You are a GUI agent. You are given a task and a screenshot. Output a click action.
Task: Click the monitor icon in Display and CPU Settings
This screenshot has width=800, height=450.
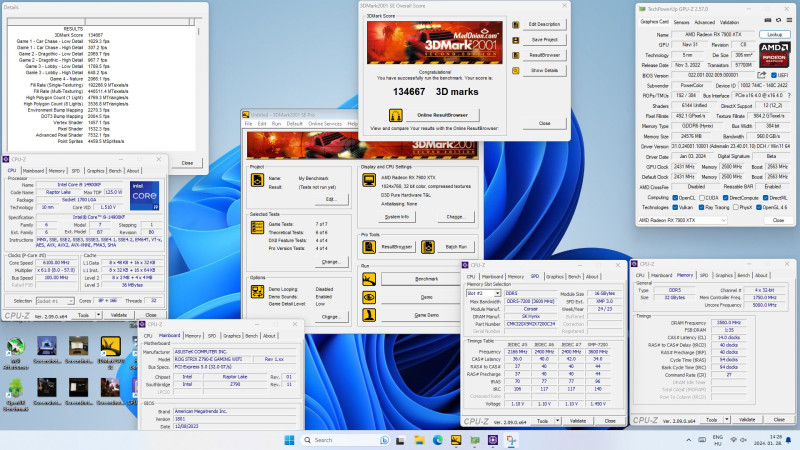tap(369, 180)
